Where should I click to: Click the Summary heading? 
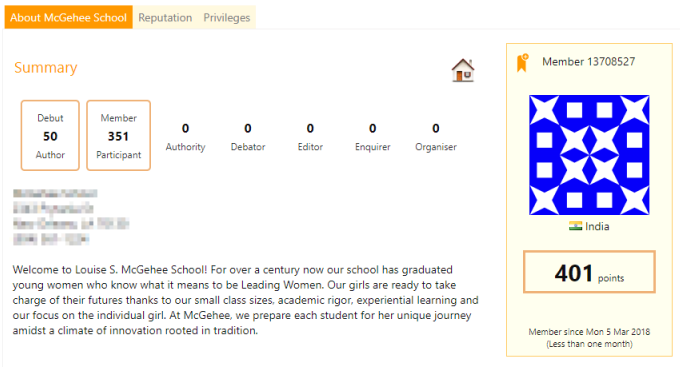point(46,68)
